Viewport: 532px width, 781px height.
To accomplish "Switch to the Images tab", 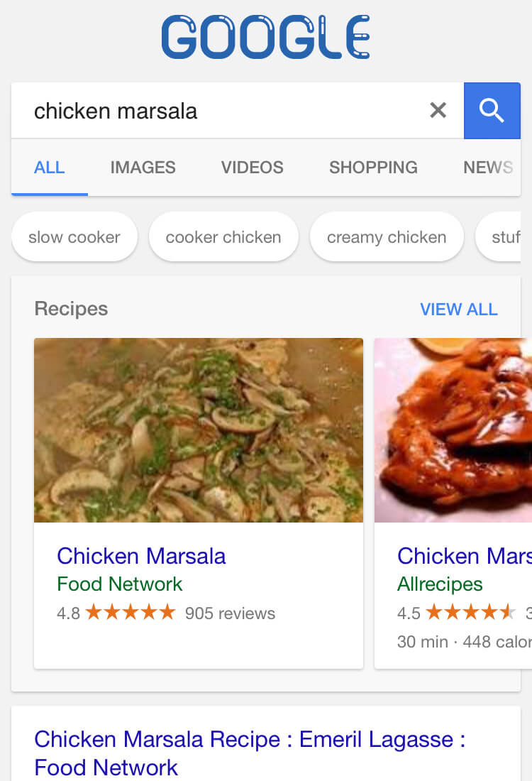I will 143,168.
